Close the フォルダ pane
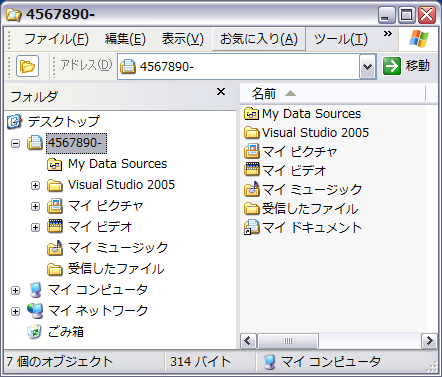This screenshot has height=377, width=442. coord(221,92)
